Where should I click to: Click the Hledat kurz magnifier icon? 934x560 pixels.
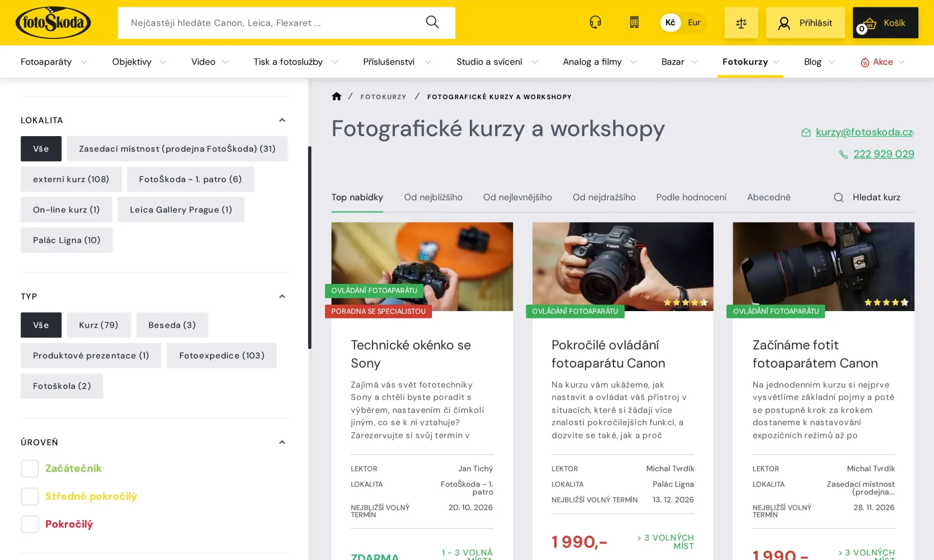(x=839, y=197)
